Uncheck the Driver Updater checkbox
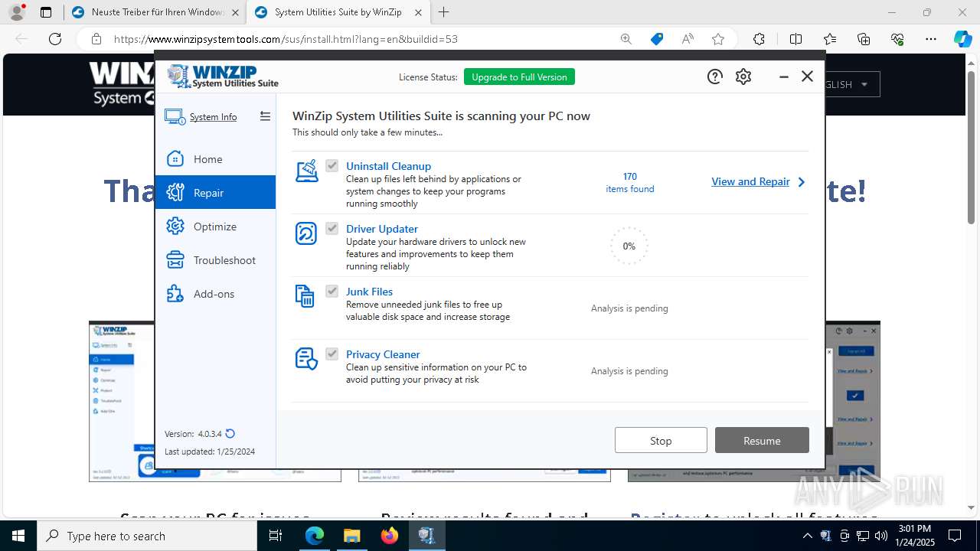The height and width of the screenshot is (551, 980). pos(332,228)
